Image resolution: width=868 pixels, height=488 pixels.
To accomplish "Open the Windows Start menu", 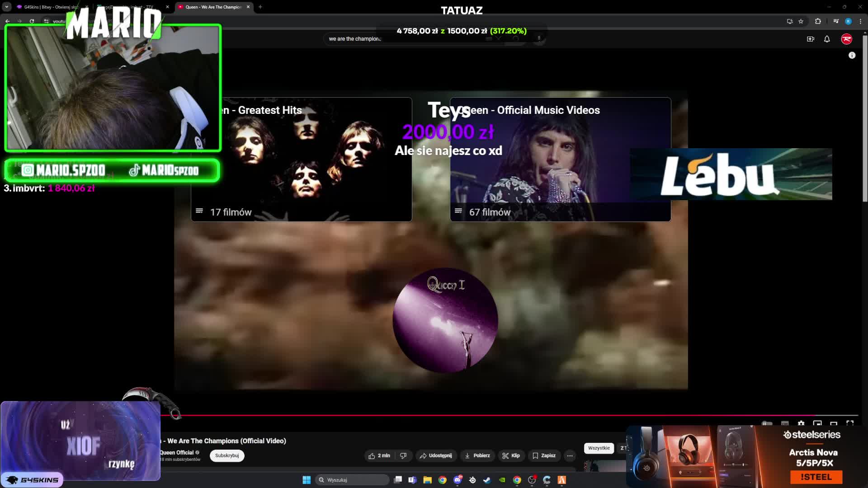I will [307, 480].
